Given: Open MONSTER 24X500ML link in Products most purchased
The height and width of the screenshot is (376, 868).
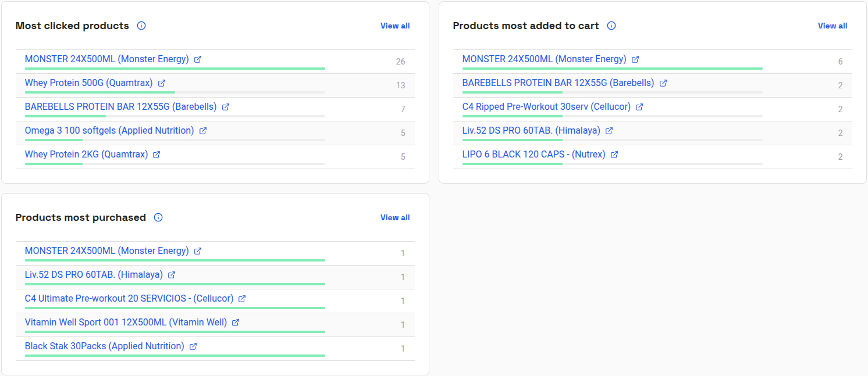Looking at the screenshot, I should click(x=107, y=250).
